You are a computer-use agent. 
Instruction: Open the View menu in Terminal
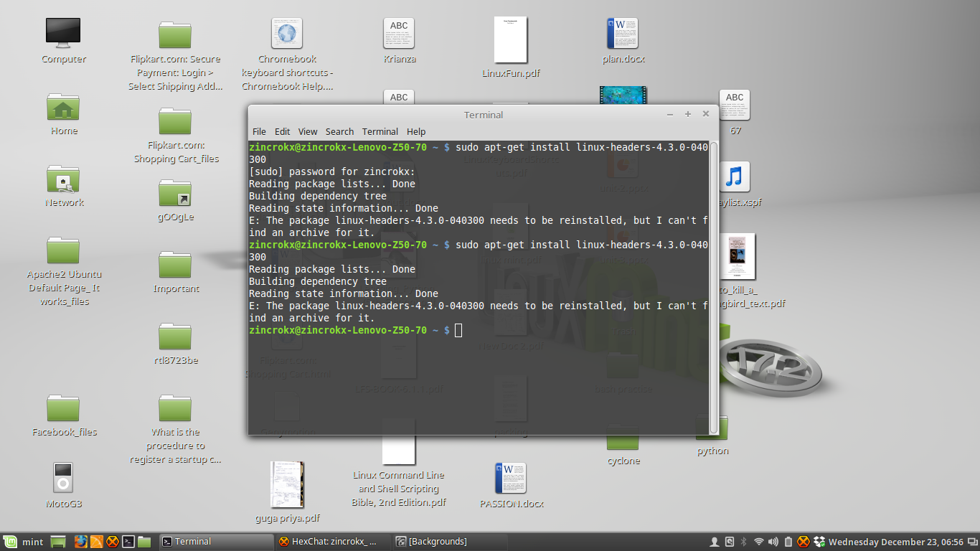(308, 131)
